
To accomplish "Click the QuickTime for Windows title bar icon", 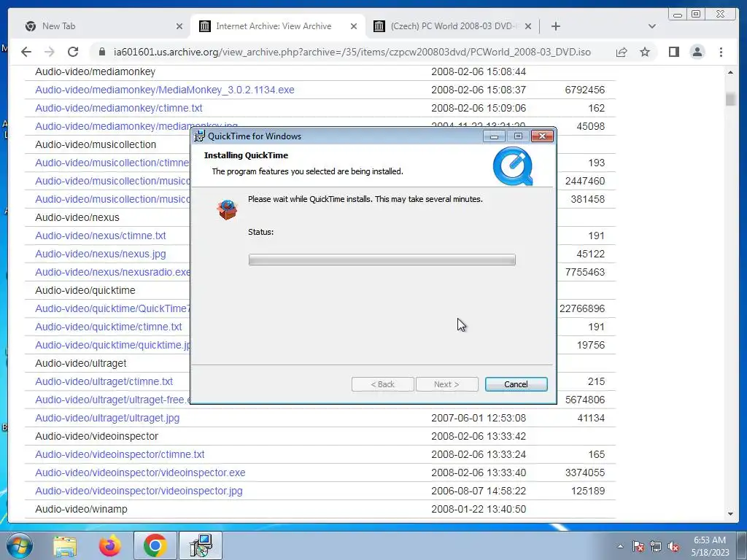I will pyautogui.click(x=200, y=136).
